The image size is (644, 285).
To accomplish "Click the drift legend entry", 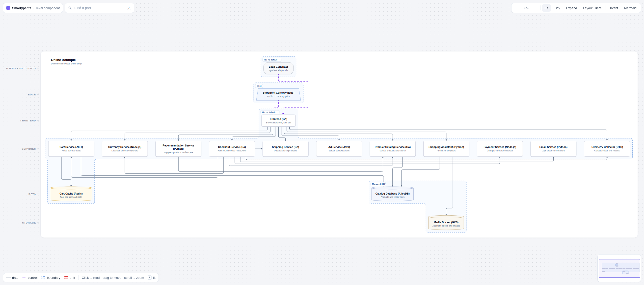I will pyautogui.click(x=69, y=278).
